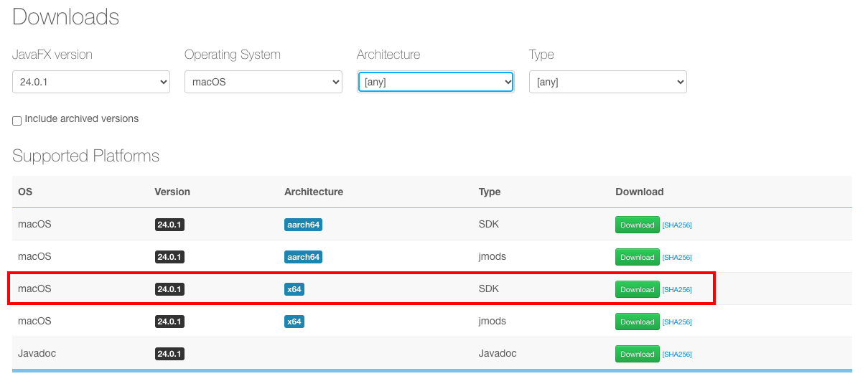Click the Architecture column header
This screenshot has width=868, height=389.
coord(313,192)
